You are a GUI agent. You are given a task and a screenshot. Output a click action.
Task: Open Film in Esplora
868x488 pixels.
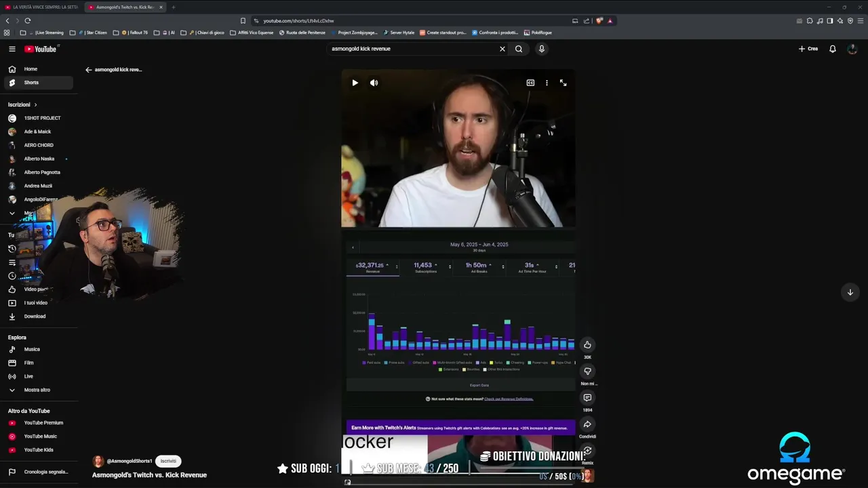click(x=38, y=363)
